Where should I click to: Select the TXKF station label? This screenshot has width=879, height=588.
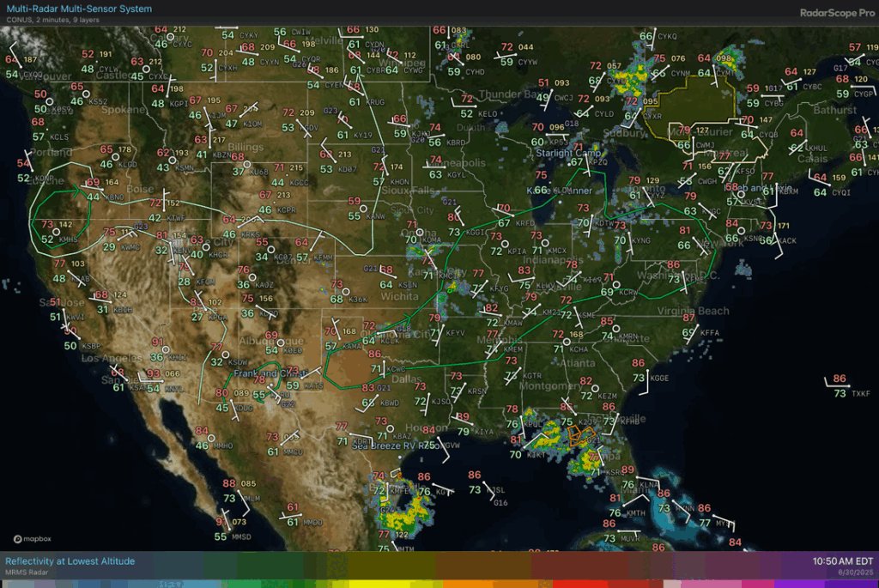(861, 393)
